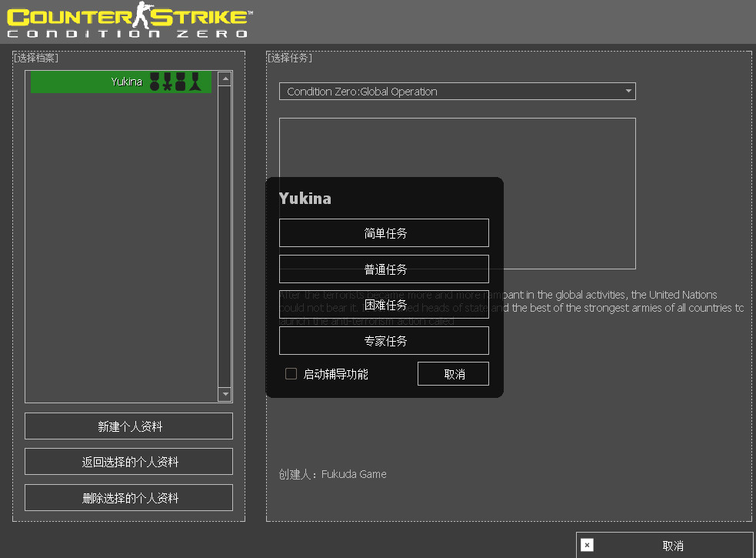Screen dimensions: 756x558
Task: Click the last trophy icon on Yukina's profile row
Action: [x=195, y=81]
